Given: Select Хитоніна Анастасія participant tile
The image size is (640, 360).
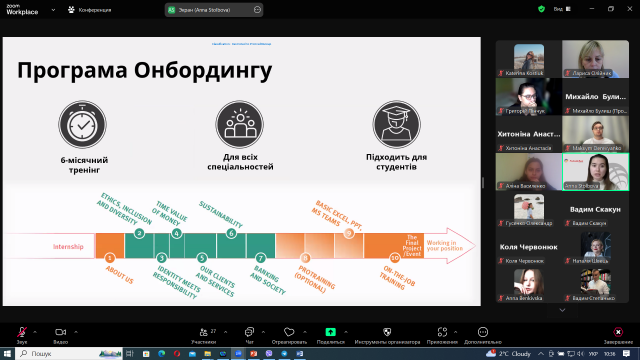Looking at the screenshot, I should pos(529,134).
